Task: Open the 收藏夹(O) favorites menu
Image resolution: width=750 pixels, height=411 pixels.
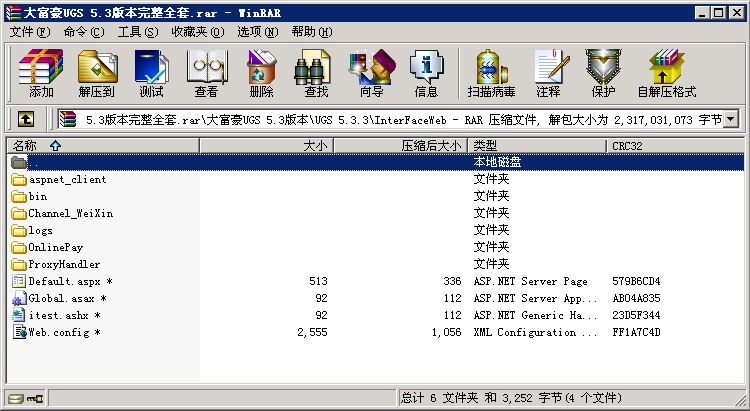Action: [196, 32]
